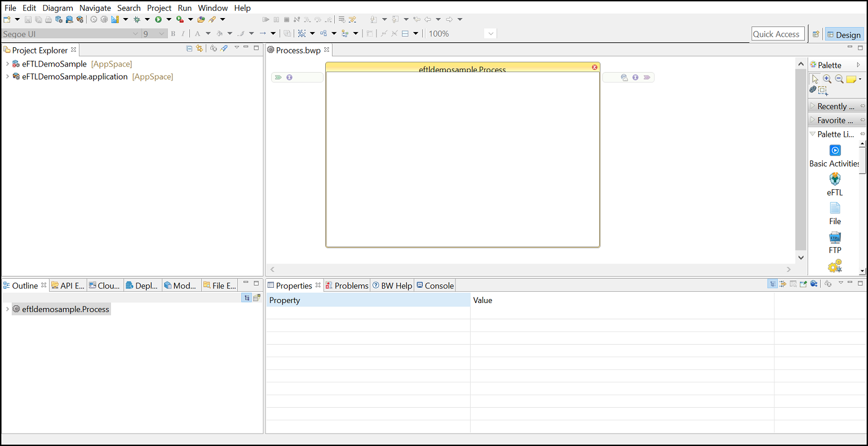The width and height of the screenshot is (868, 446).
Task: Click the red error marker on process header
Action: (594, 67)
